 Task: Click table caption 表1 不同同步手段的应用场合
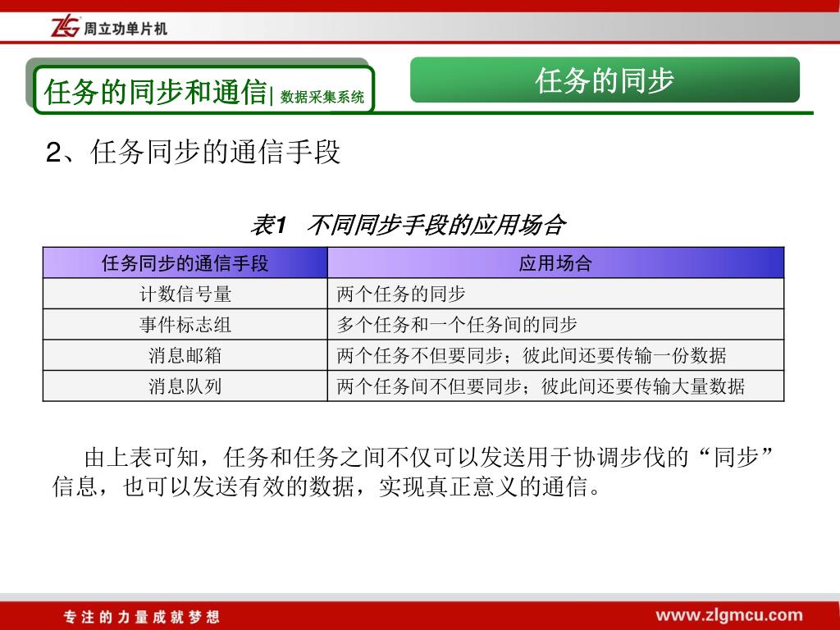(x=409, y=225)
